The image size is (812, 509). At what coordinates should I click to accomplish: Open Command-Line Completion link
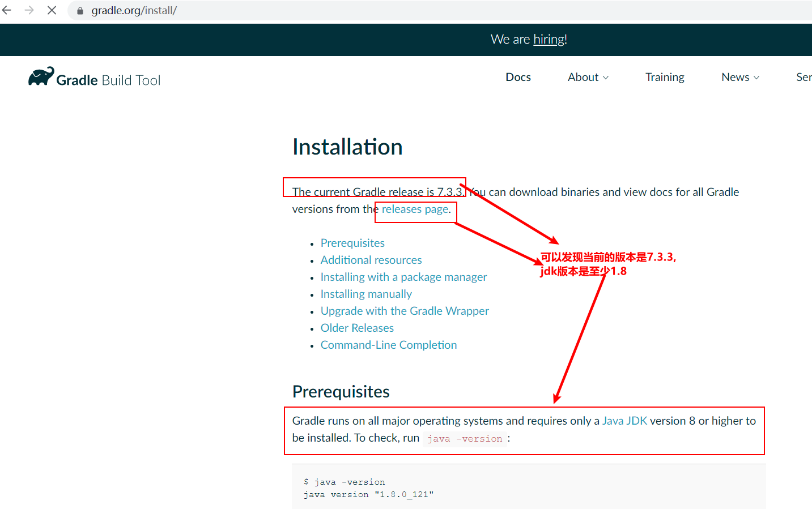[x=389, y=345]
